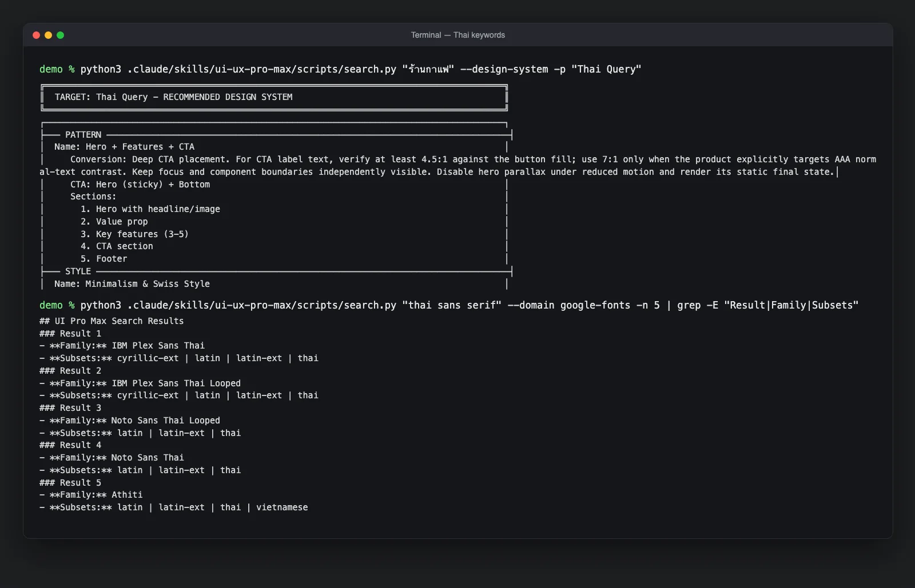Click the '--design-system' flag in the first command
The image size is (915, 588).
coord(504,69)
